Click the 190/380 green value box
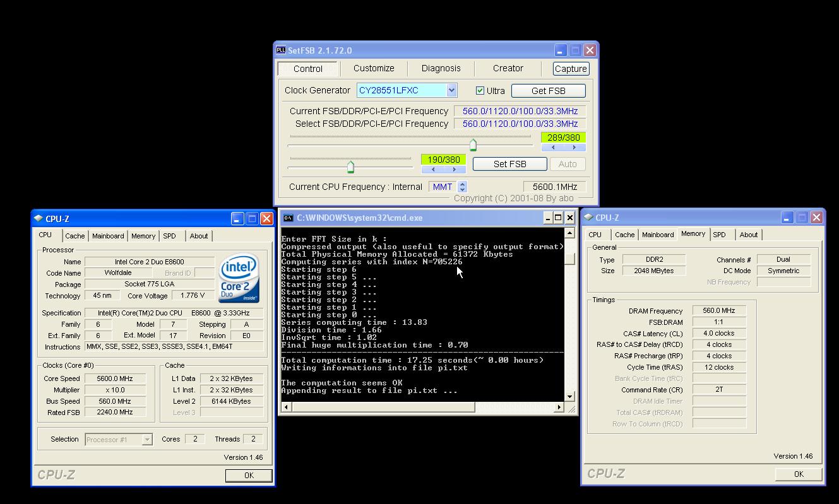The width and height of the screenshot is (839, 504). pos(444,160)
